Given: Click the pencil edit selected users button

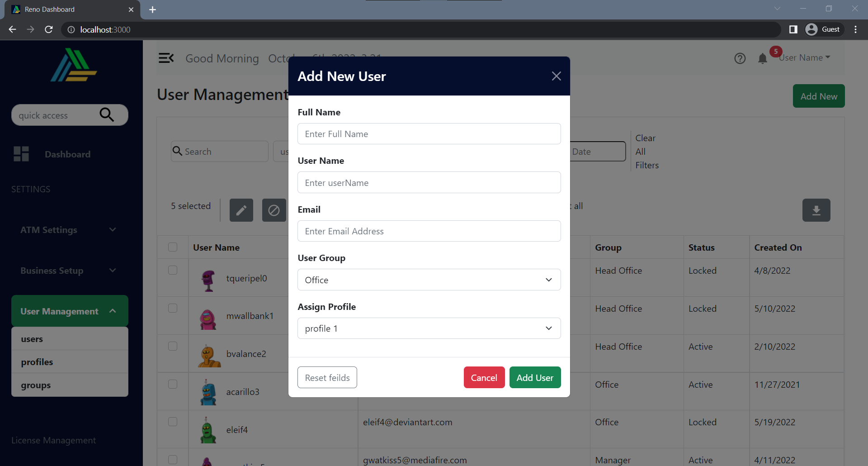Looking at the screenshot, I should pos(241,210).
